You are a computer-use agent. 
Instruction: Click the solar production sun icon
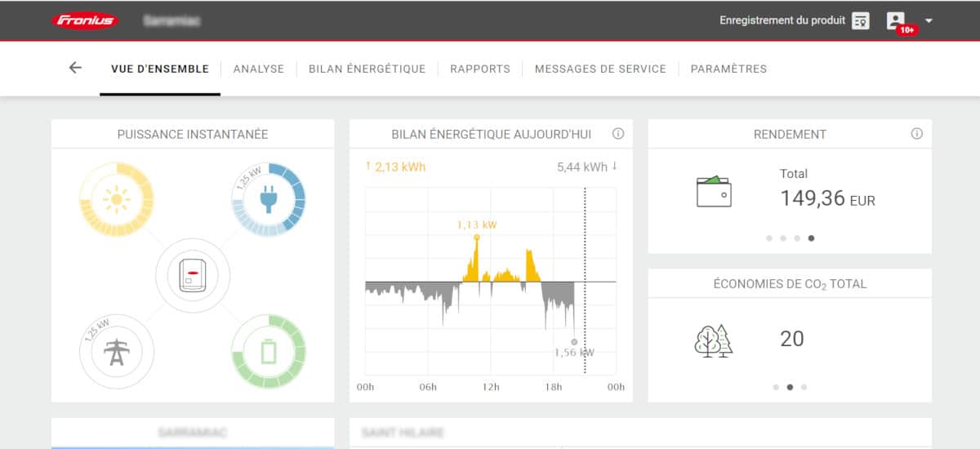[x=116, y=199]
